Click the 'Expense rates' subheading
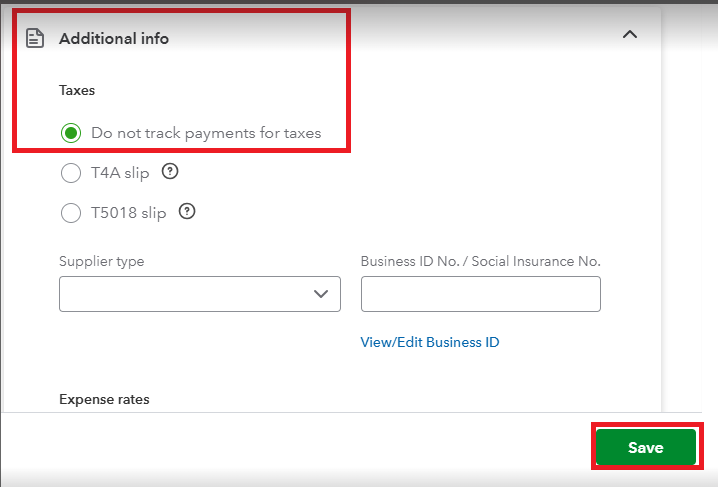Screen dimensions: 718x487 (x=104, y=399)
